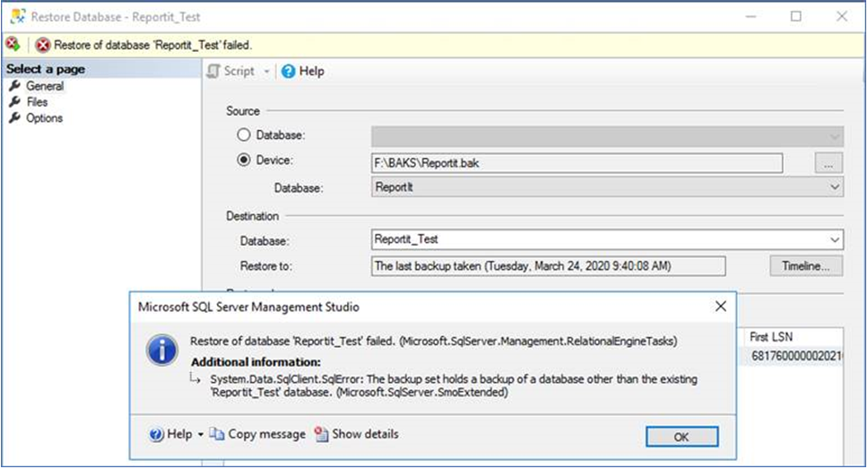Image resolution: width=868 pixels, height=469 pixels.
Task: Open the destination Database Reportit_Test dropdown
Action: 607,239
